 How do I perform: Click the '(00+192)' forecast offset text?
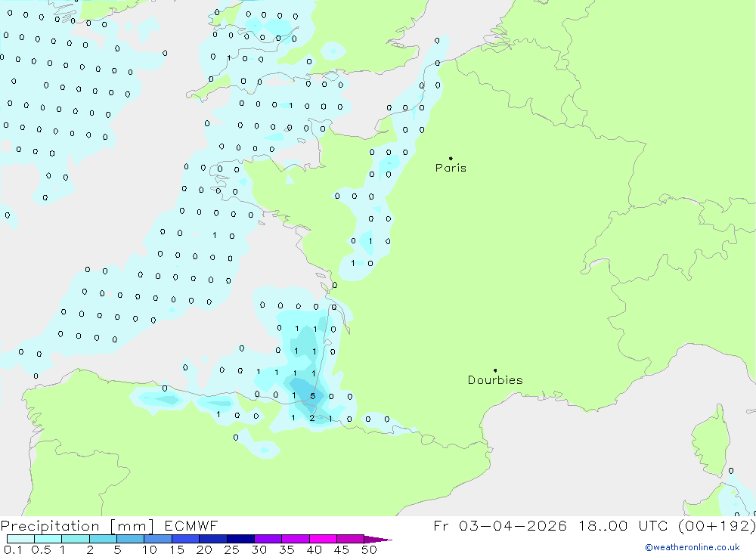(x=717, y=526)
